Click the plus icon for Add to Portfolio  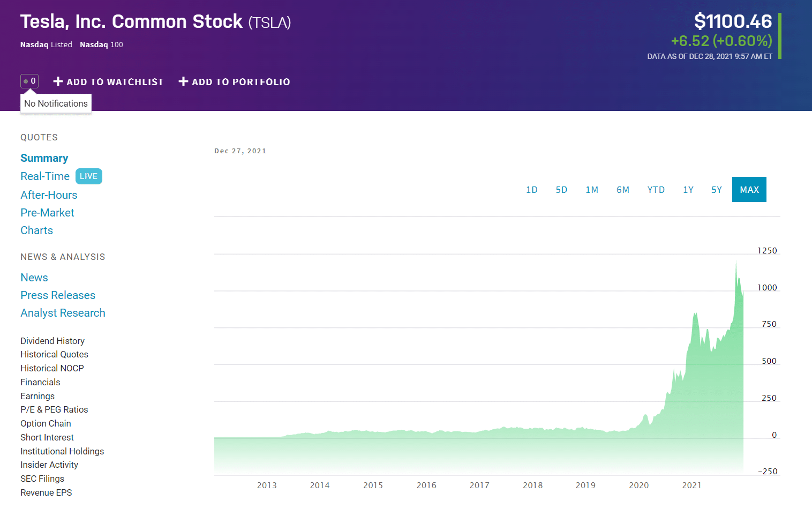coord(183,81)
